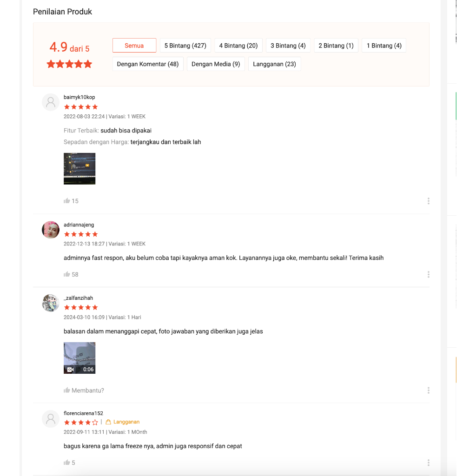Viewport: 476px width, 476px height.
Task: Like florenciarena152's review with thumbs-up
Action: (67, 463)
